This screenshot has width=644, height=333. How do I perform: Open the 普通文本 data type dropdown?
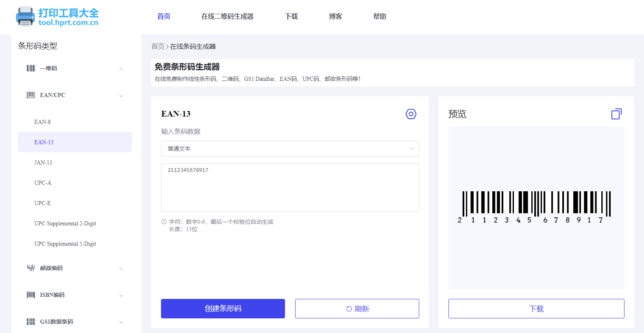290,149
